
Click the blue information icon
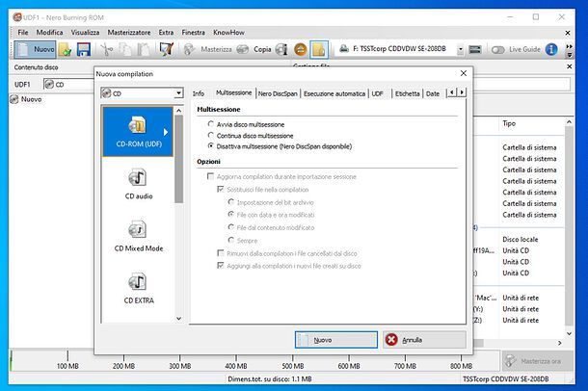coord(550,49)
